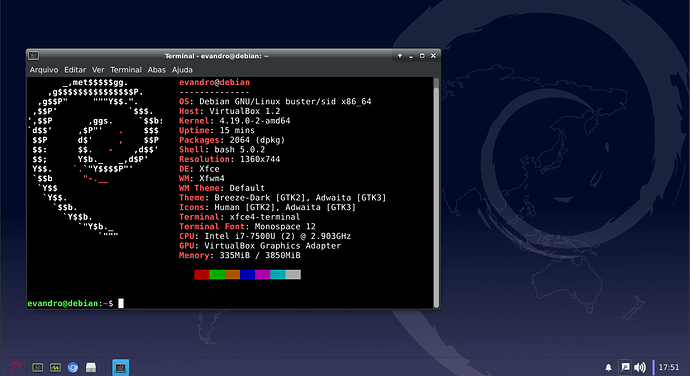Launch the terminal emulator from the panel
Viewport: 690px width, 376px height.
[37, 367]
